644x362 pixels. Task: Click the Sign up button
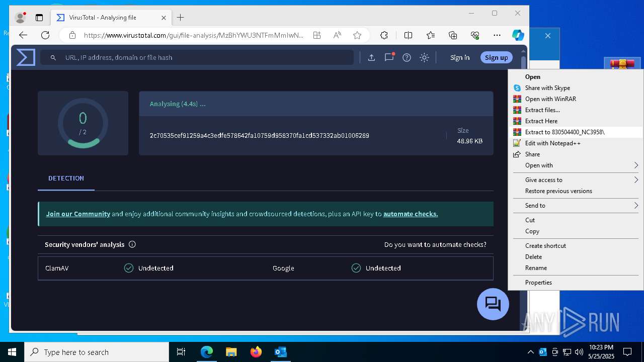(496, 57)
